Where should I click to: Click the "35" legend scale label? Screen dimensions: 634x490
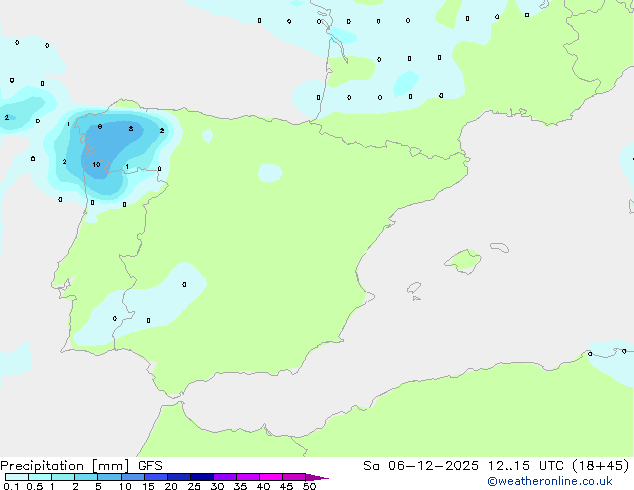240,486
